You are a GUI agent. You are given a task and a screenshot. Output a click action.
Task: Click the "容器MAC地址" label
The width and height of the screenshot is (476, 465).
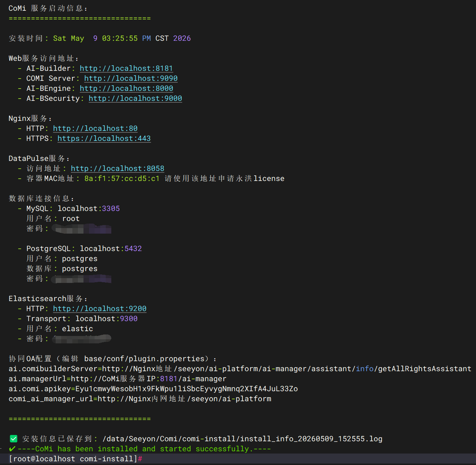pyautogui.click(x=50, y=178)
